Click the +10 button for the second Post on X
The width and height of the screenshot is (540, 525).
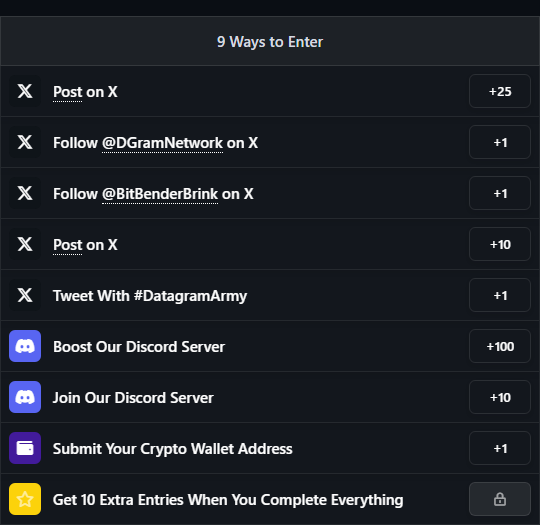(x=500, y=244)
